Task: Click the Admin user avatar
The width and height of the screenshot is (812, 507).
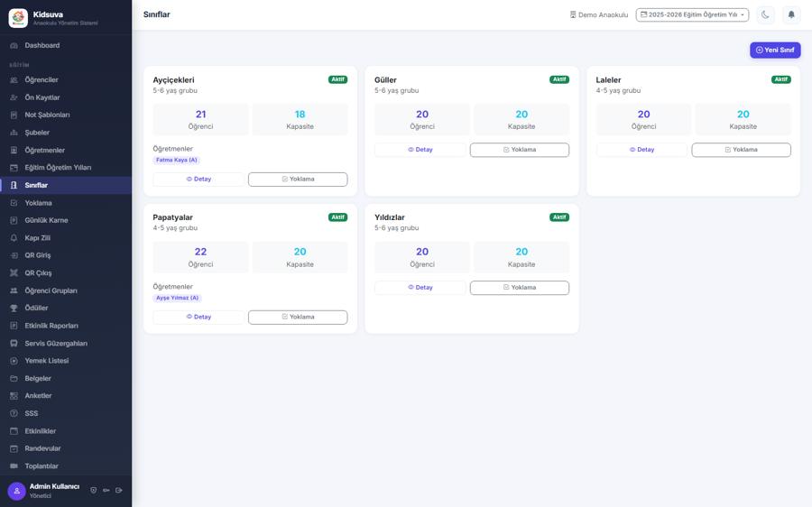Action: [x=16, y=491]
